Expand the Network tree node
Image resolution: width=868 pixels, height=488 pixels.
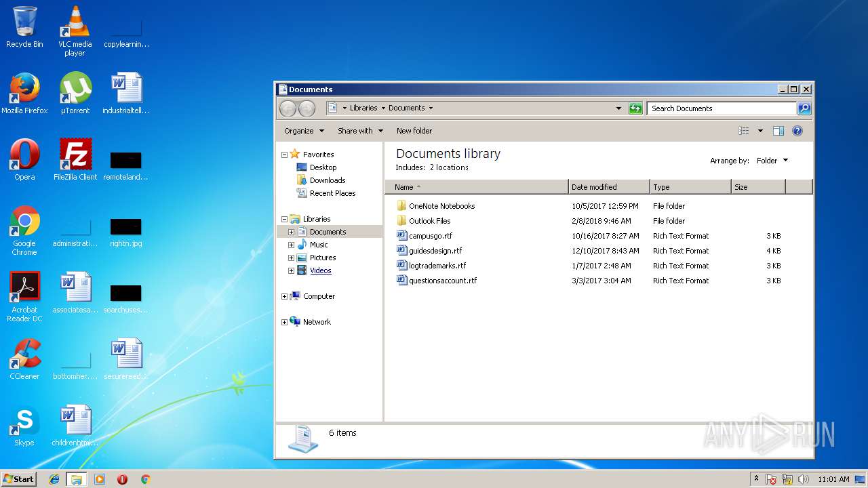click(284, 322)
